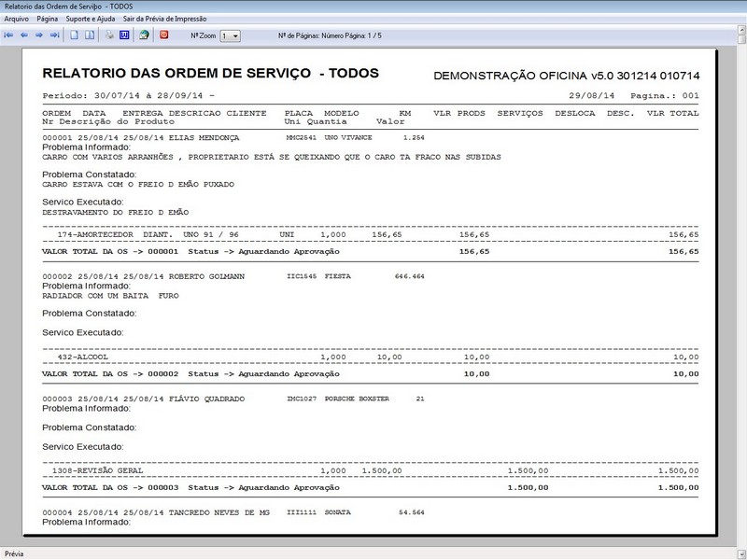Click RADIADOR COM UM BAITA FURO text
This screenshot has width=747, height=560.
point(110,296)
